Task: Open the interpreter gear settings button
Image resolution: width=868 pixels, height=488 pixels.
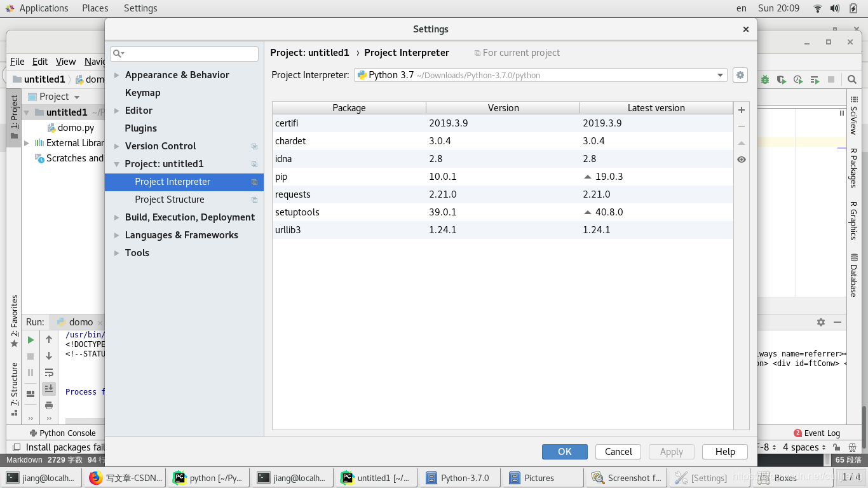Action: (740, 75)
